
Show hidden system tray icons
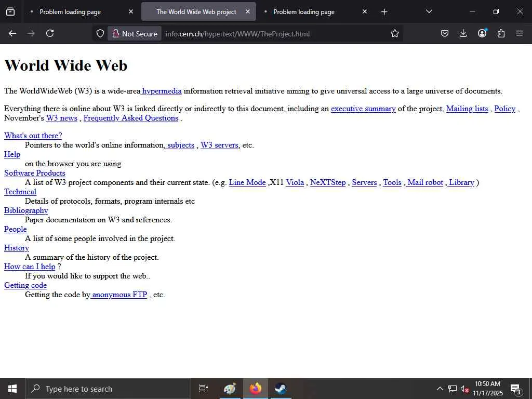(440, 389)
